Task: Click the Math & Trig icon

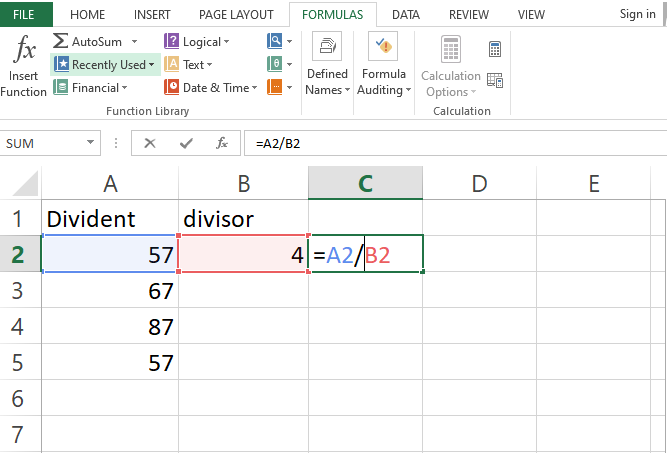Action: click(275, 64)
